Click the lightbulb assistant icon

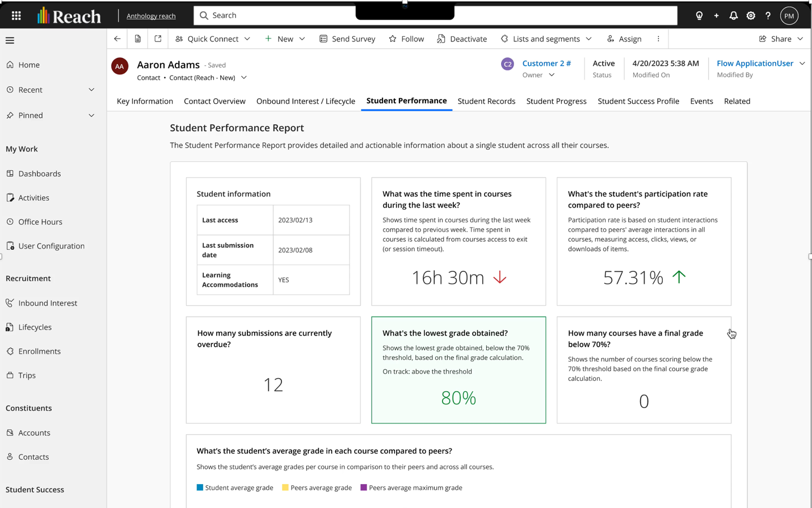(699, 16)
